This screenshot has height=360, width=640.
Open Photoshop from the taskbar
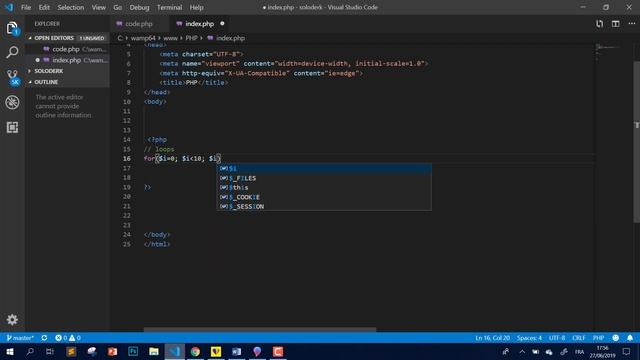[133, 351]
